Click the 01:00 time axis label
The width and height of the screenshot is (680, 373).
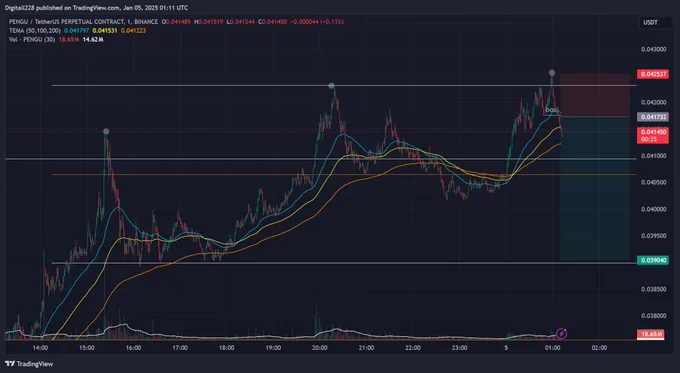pos(552,348)
